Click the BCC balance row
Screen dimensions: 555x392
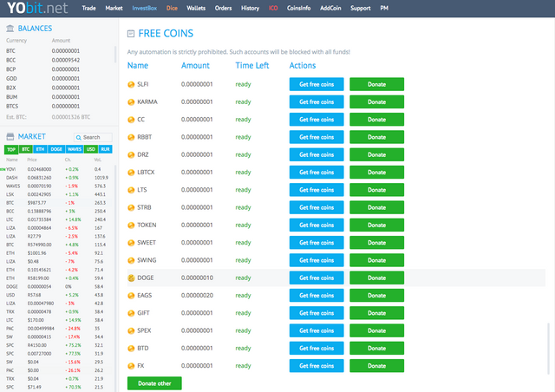pos(58,60)
